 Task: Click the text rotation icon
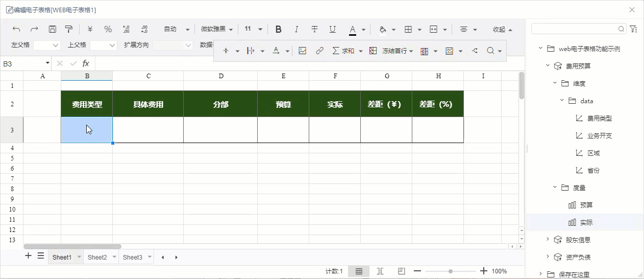276,51
